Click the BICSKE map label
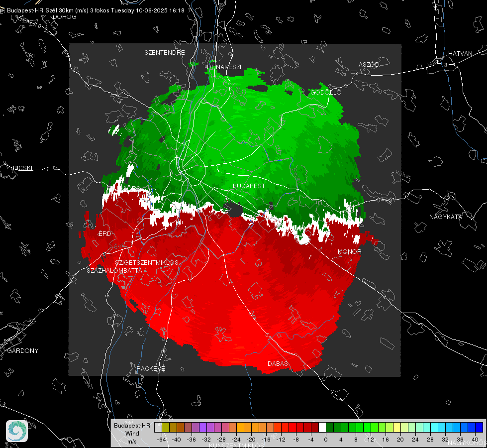Viewport: 487px width, 448px height. click(x=24, y=168)
